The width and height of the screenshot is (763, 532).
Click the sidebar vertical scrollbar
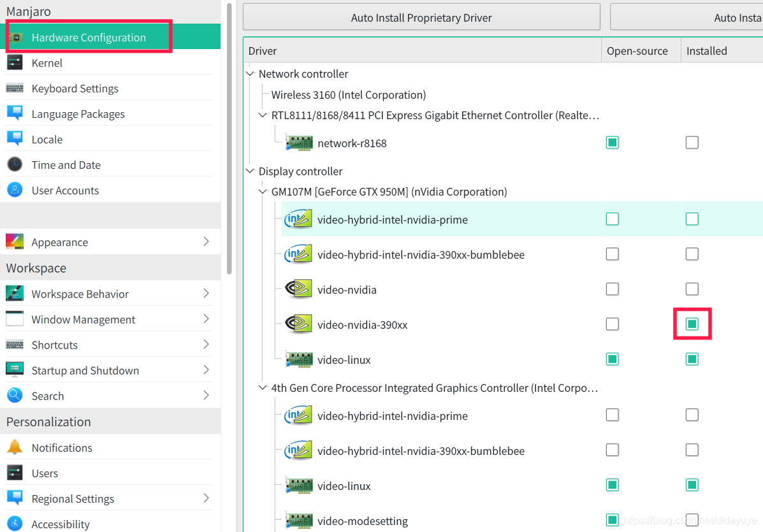coord(229,139)
